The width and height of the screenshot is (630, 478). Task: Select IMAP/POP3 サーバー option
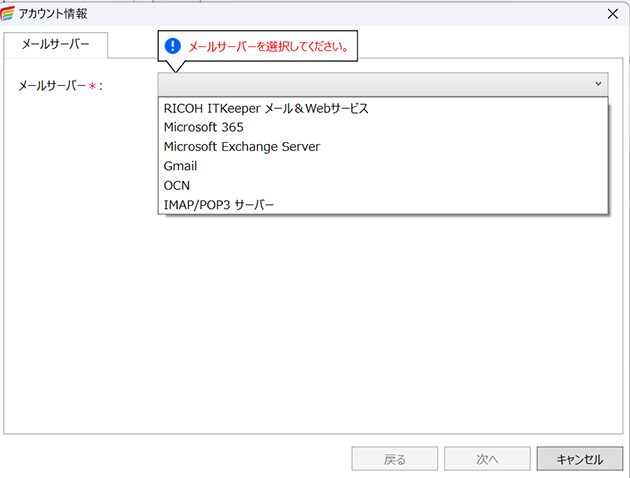(218, 204)
